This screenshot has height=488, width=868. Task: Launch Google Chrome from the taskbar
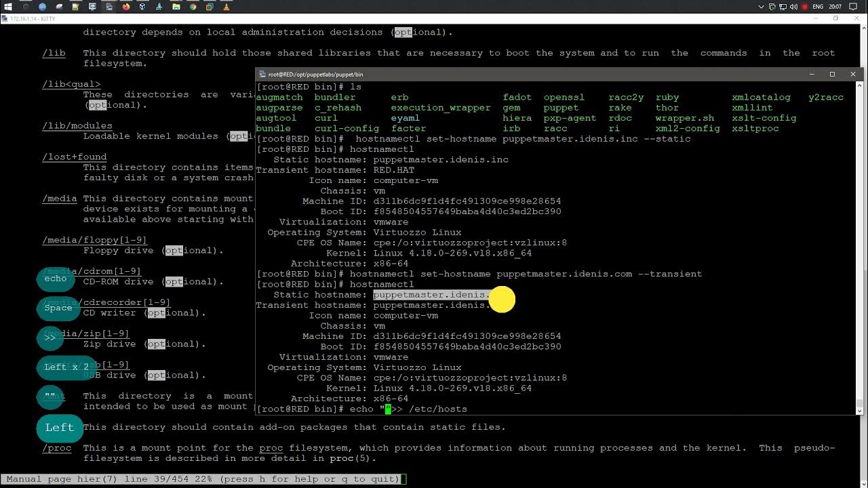[x=193, y=7]
